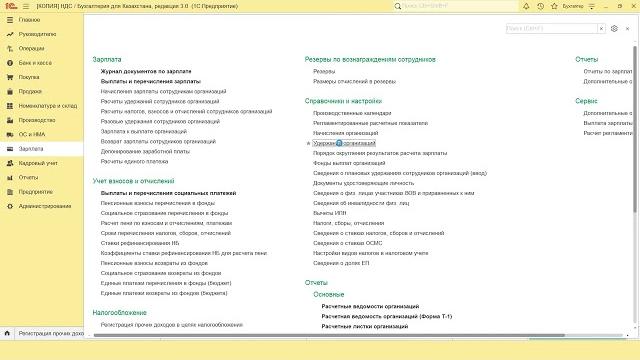Click the horizontal scrollbar at the bottom
The height and width of the screenshot is (360, 640).
[x=329, y=336]
